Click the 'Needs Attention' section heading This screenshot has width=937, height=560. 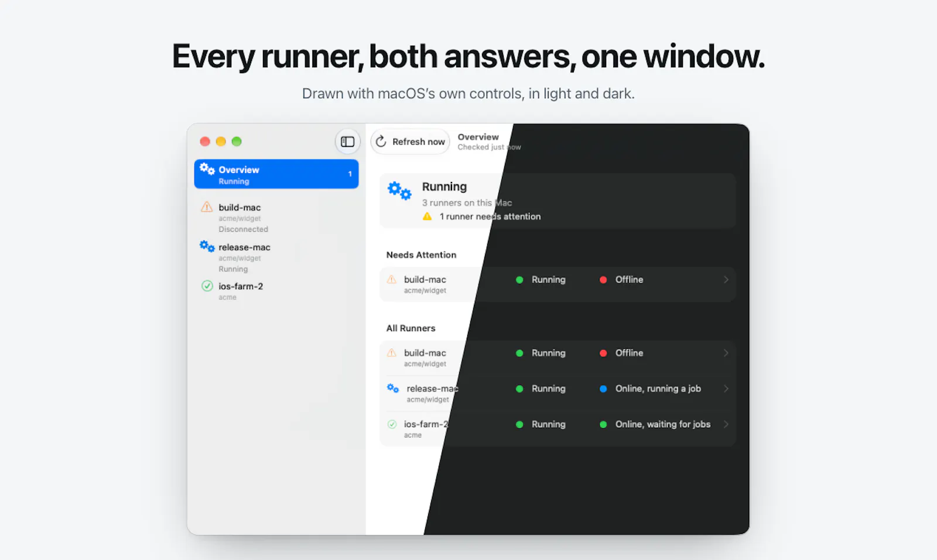pyautogui.click(x=421, y=255)
